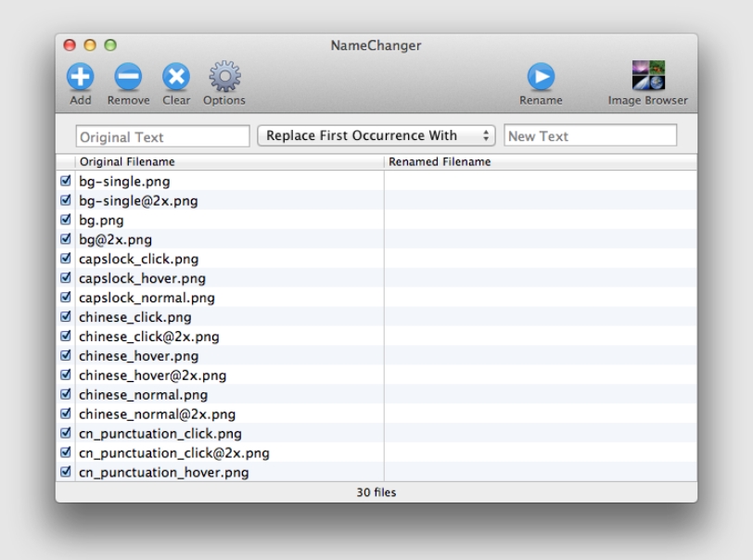753x560 pixels.
Task: Select the capslock_click.png filename
Action: (139, 260)
